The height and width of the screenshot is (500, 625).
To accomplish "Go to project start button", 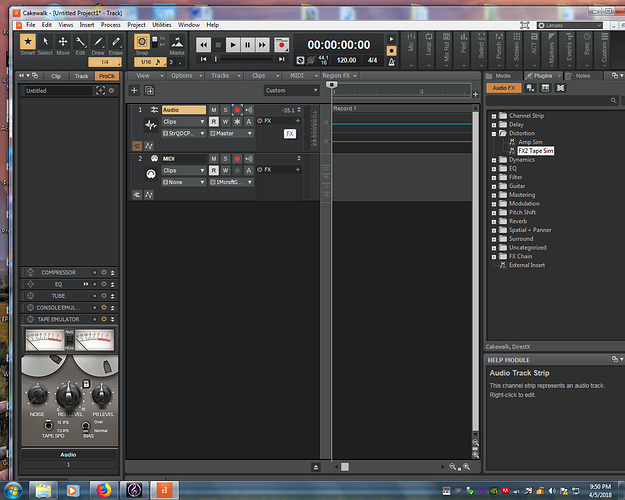I will pos(203,59).
